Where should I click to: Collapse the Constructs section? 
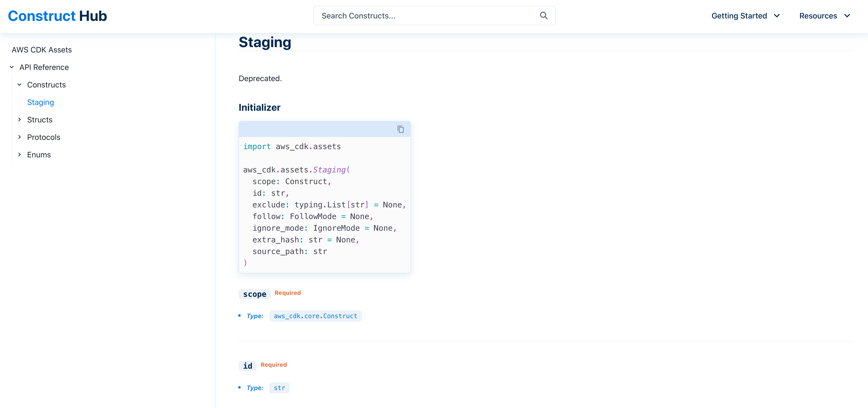click(19, 84)
